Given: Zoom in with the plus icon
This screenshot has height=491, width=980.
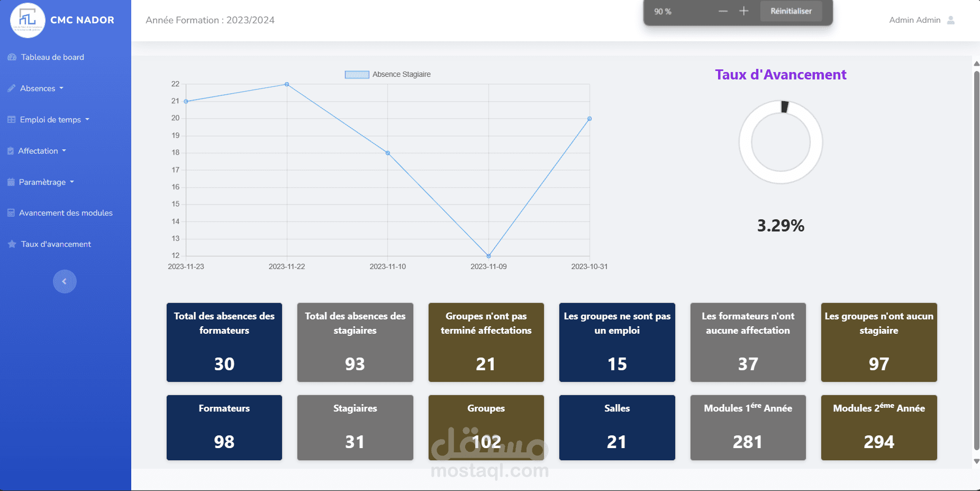Looking at the screenshot, I should [743, 11].
